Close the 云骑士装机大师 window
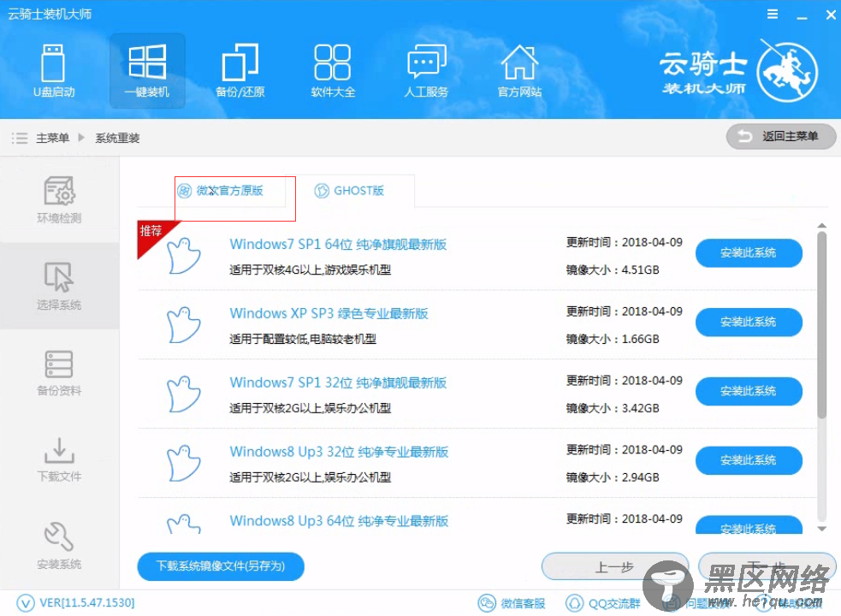This screenshot has width=841, height=616. (830, 15)
